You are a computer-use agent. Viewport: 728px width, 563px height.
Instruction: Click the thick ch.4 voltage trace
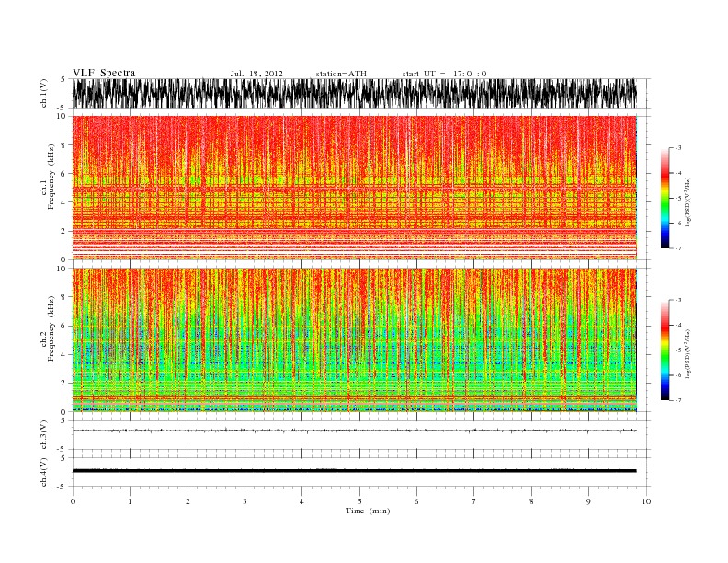pos(354,471)
